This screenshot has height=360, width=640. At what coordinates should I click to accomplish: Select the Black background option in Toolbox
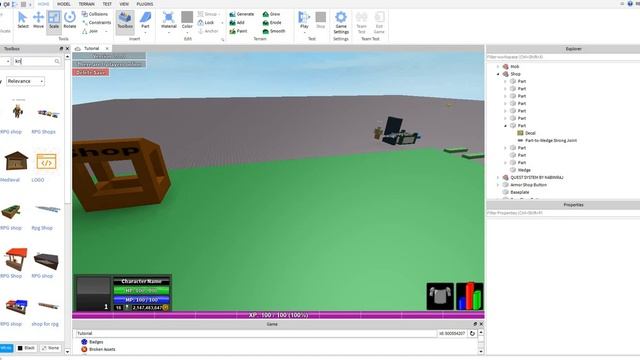coord(26,348)
